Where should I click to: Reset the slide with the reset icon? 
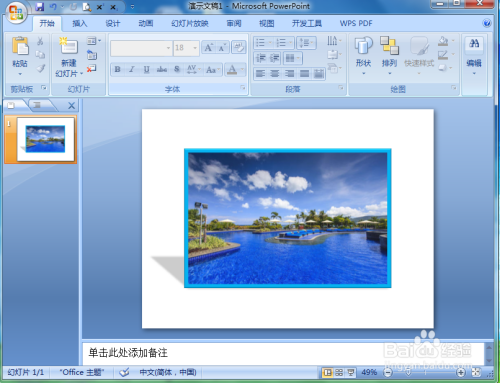click(x=92, y=55)
